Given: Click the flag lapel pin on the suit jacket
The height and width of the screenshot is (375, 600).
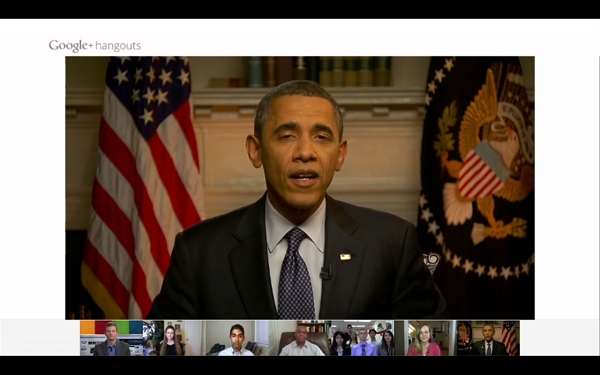Looking at the screenshot, I should coord(345,257).
